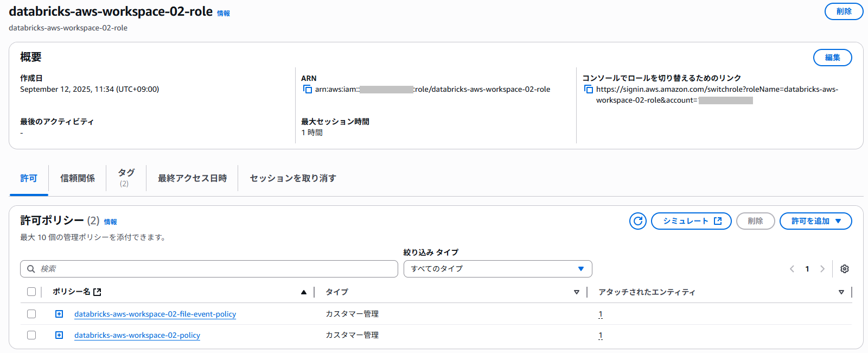Sort policies by the タイプ column arrow
Screen dimensions: 868x353
[x=576, y=292]
